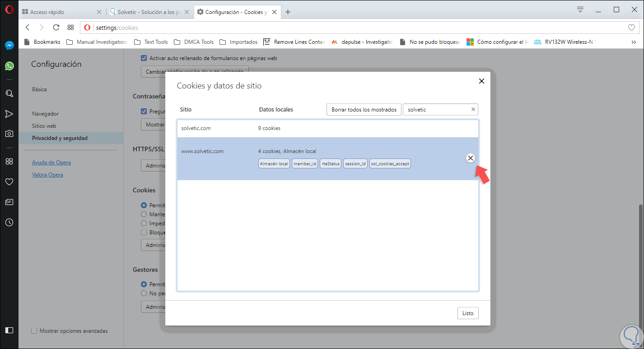Image resolution: width=644 pixels, height=349 pixels.
Task: Open the Importados bookmark folder
Action: click(x=238, y=42)
